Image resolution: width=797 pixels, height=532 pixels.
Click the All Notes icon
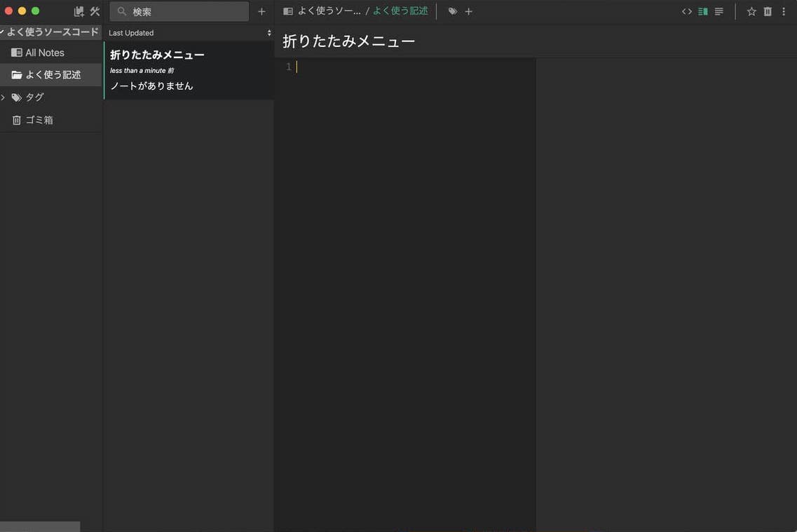tap(16, 53)
